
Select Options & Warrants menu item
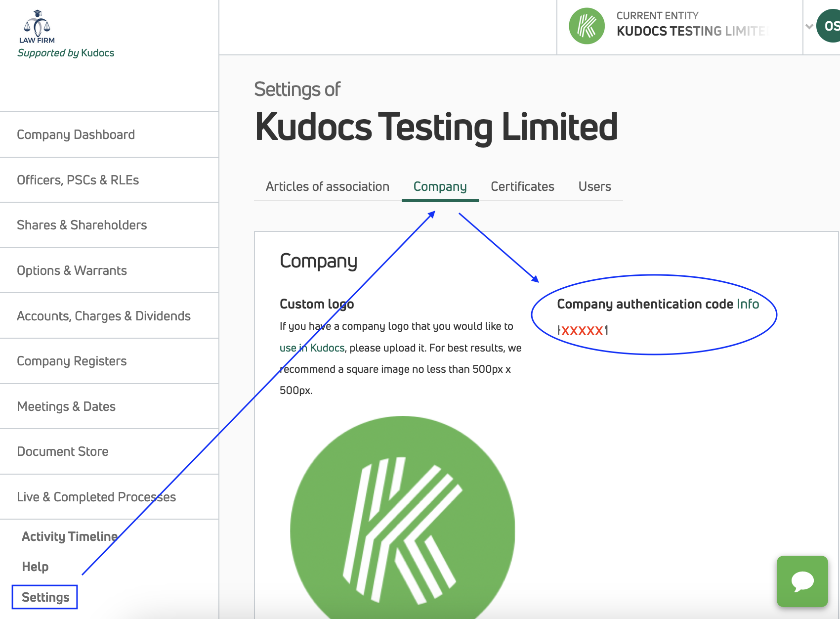tap(72, 270)
